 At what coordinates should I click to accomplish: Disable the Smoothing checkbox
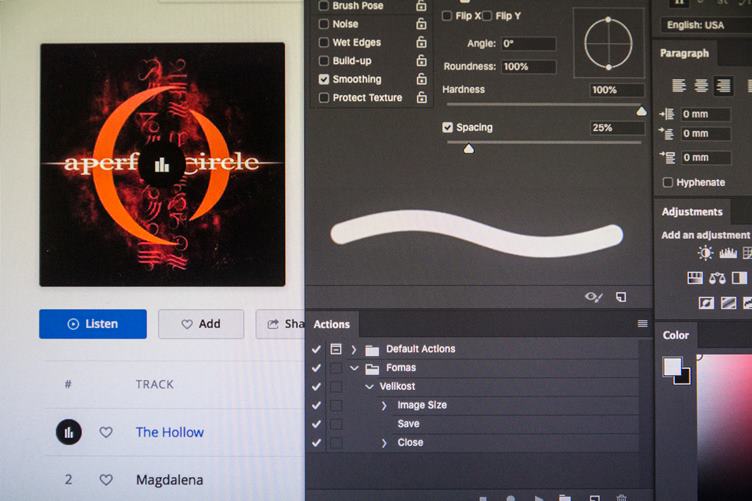(324, 79)
